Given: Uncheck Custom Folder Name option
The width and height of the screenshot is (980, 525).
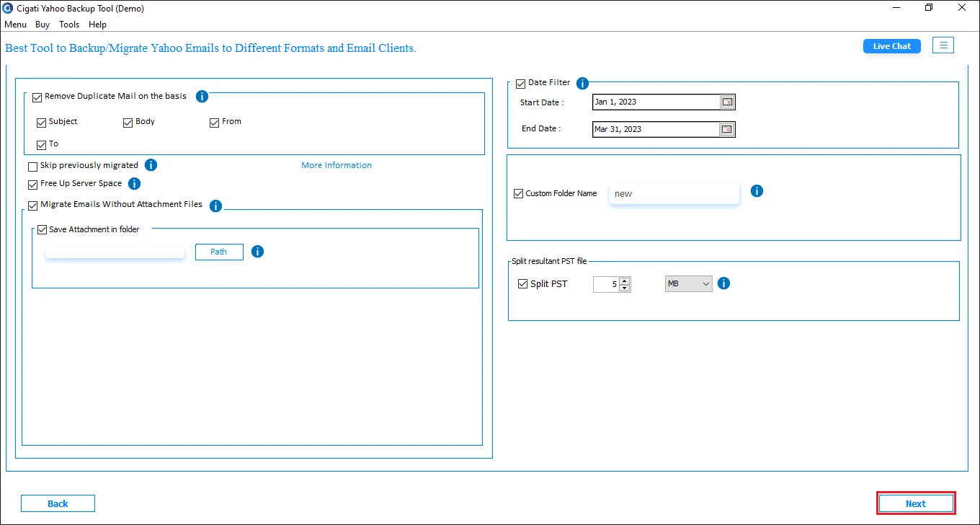Looking at the screenshot, I should point(518,194).
